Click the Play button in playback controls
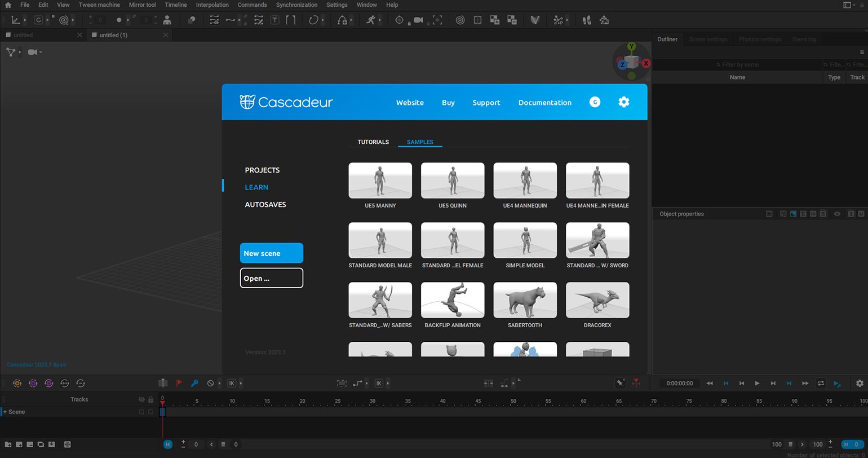 tap(757, 383)
